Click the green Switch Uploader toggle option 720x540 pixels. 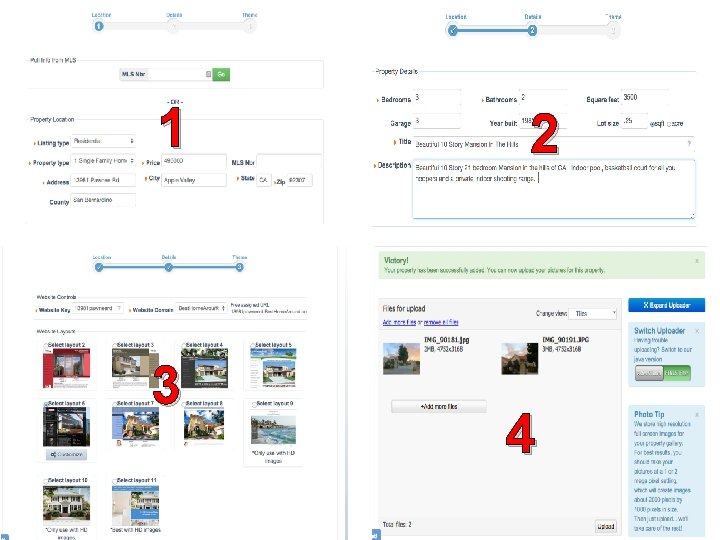677,373
